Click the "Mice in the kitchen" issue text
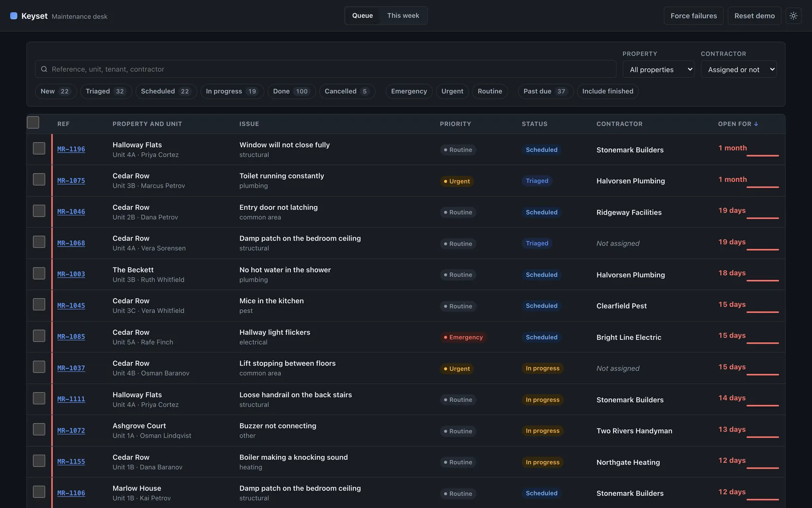 coord(272,301)
